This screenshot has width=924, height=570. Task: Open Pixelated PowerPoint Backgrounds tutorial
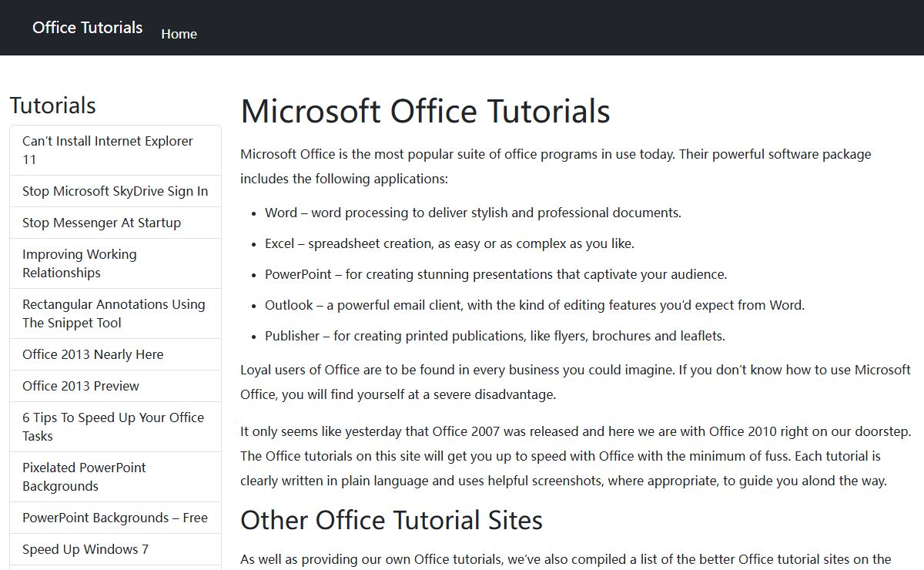(115, 477)
